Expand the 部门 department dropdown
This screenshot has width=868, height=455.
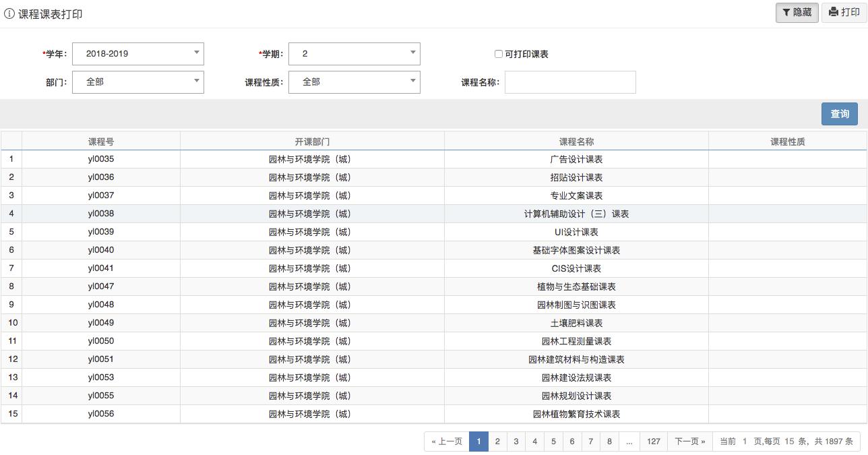tap(196, 82)
